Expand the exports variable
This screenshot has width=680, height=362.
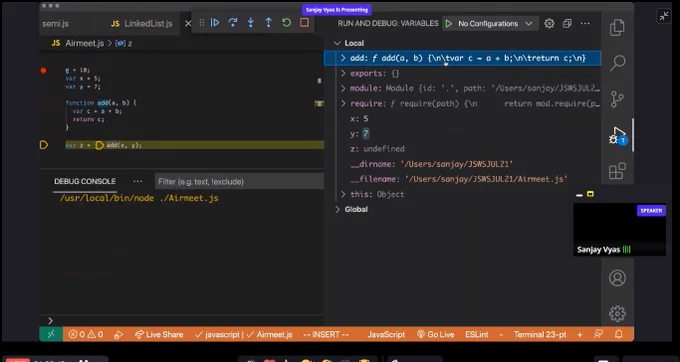(x=343, y=73)
